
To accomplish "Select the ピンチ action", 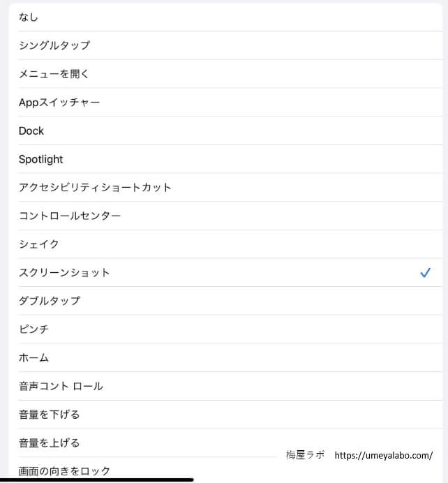I will (225, 329).
